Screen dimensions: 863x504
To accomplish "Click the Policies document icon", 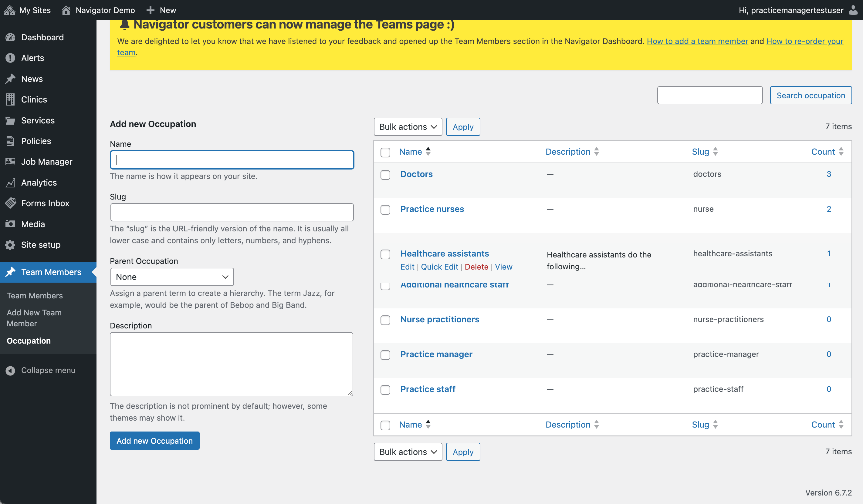I will click(10, 141).
